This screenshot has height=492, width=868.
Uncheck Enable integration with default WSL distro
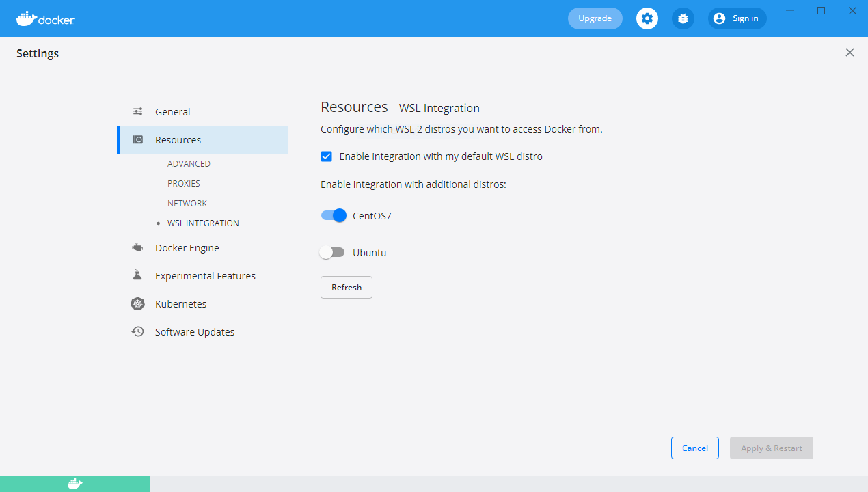(x=327, y=156)
